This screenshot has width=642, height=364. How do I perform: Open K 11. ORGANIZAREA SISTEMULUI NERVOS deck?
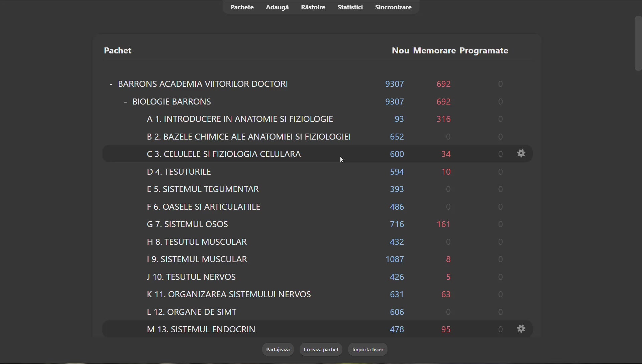[x=229, y=295]
